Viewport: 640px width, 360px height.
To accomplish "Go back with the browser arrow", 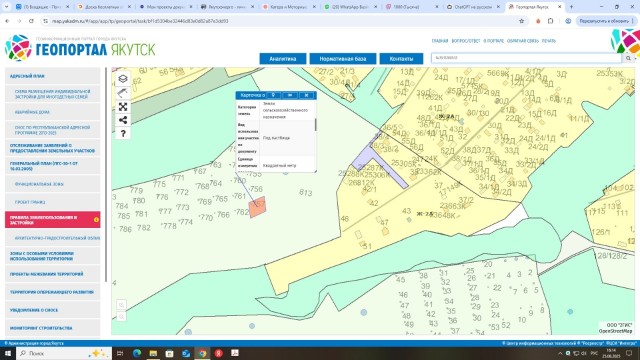I will [7, 21].
